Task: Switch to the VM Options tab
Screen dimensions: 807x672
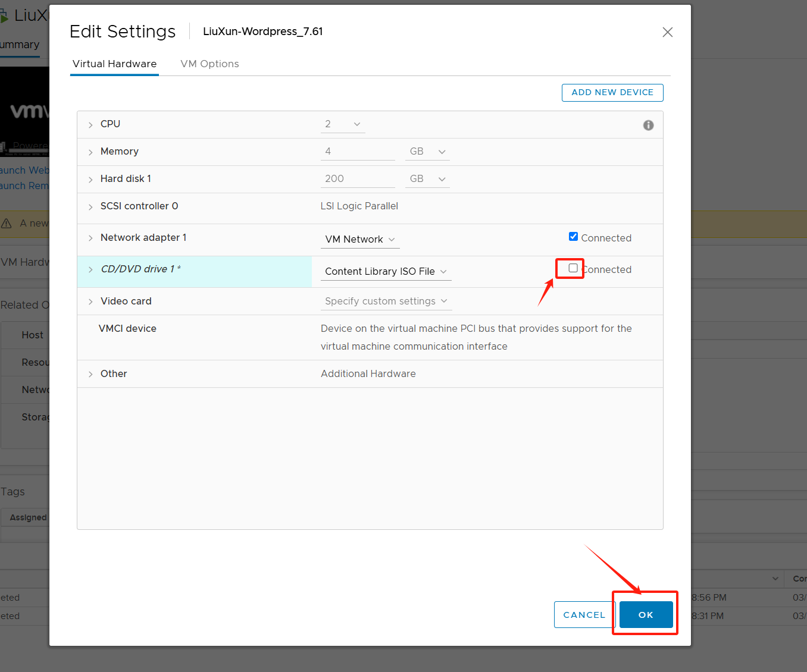Action: point(209,64)
